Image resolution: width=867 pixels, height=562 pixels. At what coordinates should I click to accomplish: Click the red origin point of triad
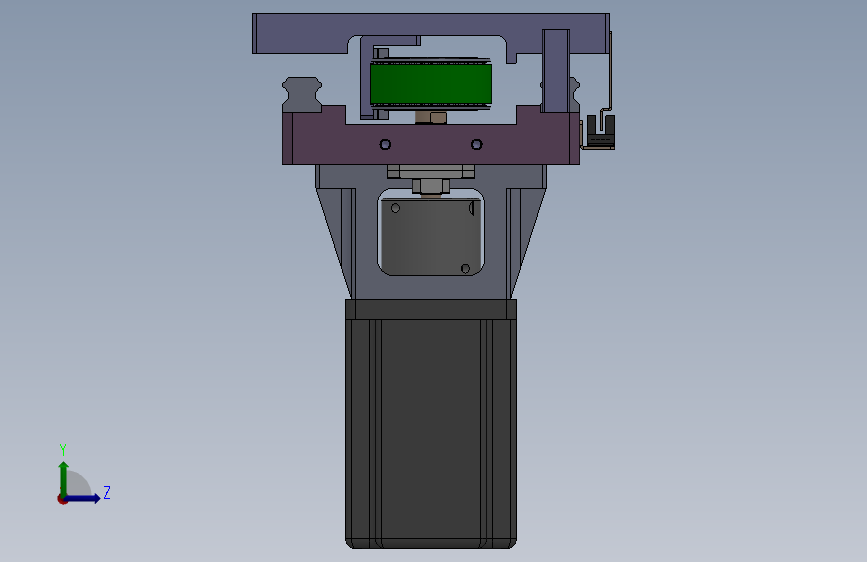click(x=62, y=499)
